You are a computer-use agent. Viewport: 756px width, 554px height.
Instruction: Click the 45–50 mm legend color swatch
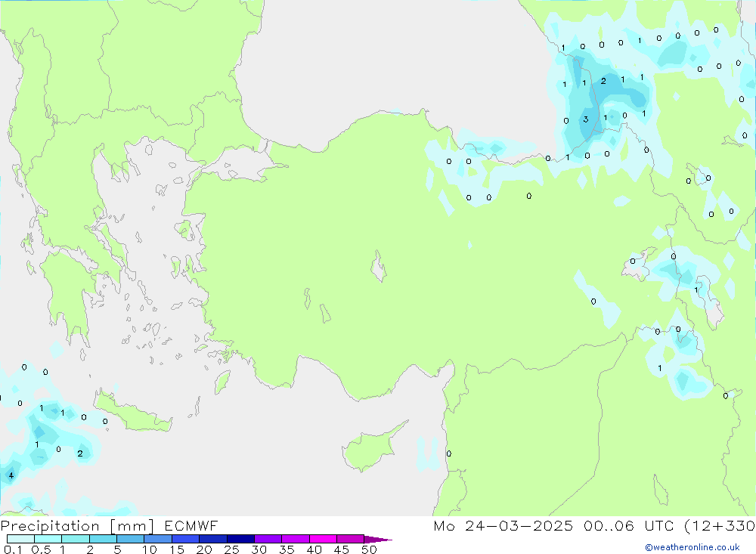351,539
